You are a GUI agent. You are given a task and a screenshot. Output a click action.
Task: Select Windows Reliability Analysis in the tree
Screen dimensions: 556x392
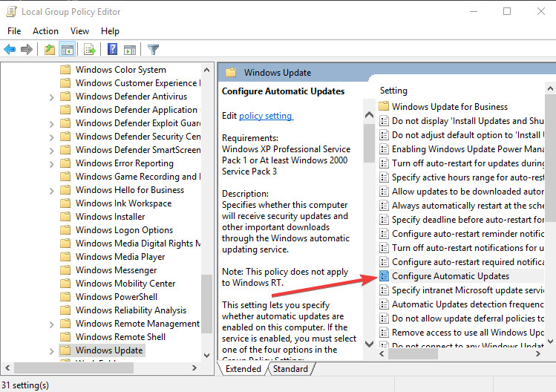click(x=131, y=310)
